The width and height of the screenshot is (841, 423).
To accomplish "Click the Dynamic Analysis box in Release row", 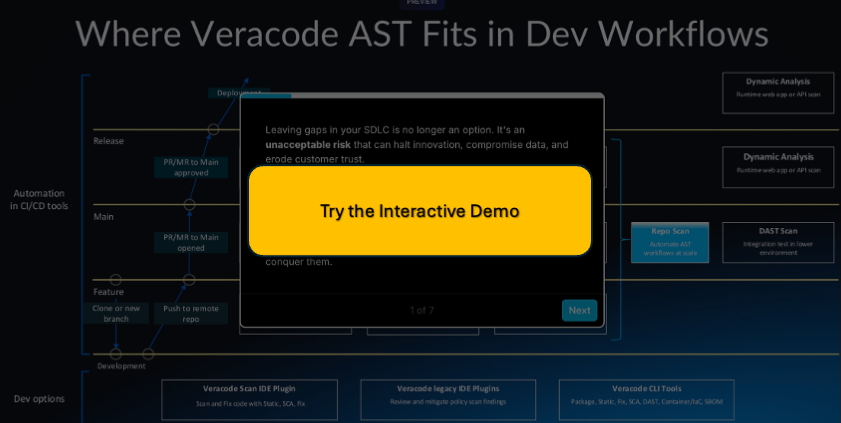I will pyautogui.click(x=778, y=167).
